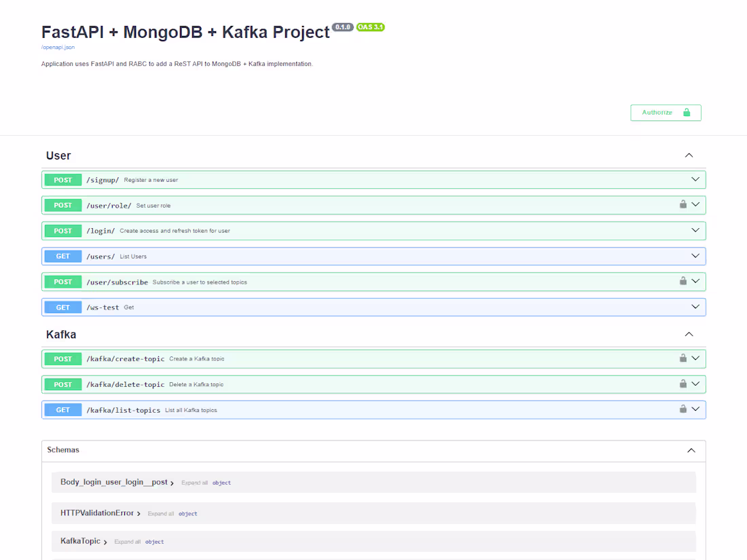This screenshot has height=560, width=747.
Task: Click the GET badge on /users/ endpoint
Action: tap(62, 256)
